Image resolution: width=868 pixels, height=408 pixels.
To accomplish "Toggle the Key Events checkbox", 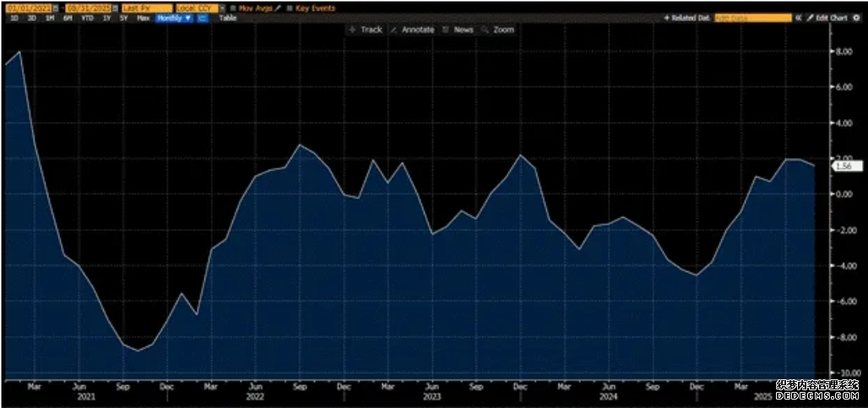I will click(x=290, y=8).
